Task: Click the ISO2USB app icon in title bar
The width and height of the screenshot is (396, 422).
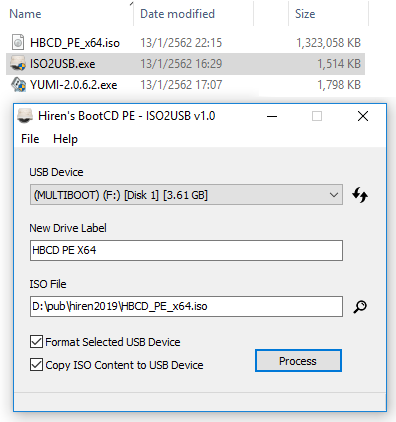Action: point(25,116)
